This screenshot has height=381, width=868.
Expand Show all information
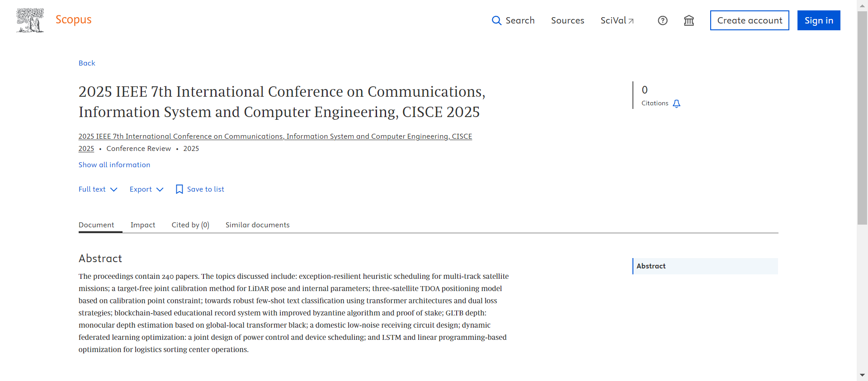[x=114, y=165]
